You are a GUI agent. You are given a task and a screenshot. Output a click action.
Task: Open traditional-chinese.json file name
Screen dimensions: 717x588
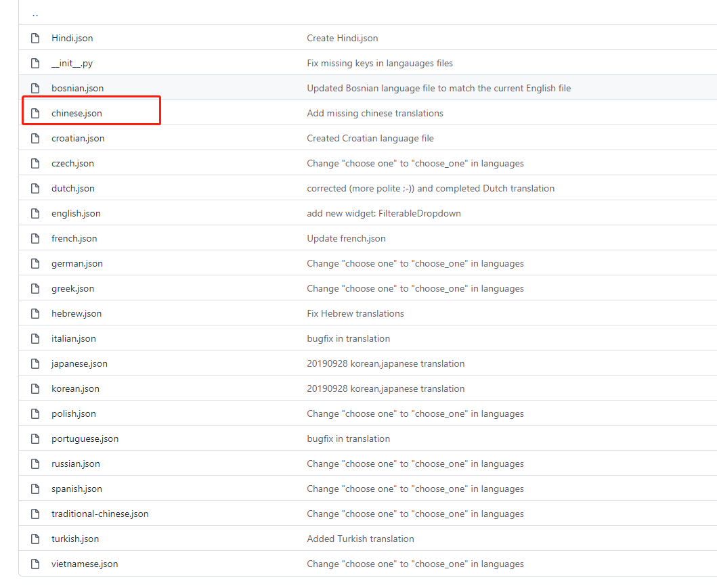tap(100, 514)
